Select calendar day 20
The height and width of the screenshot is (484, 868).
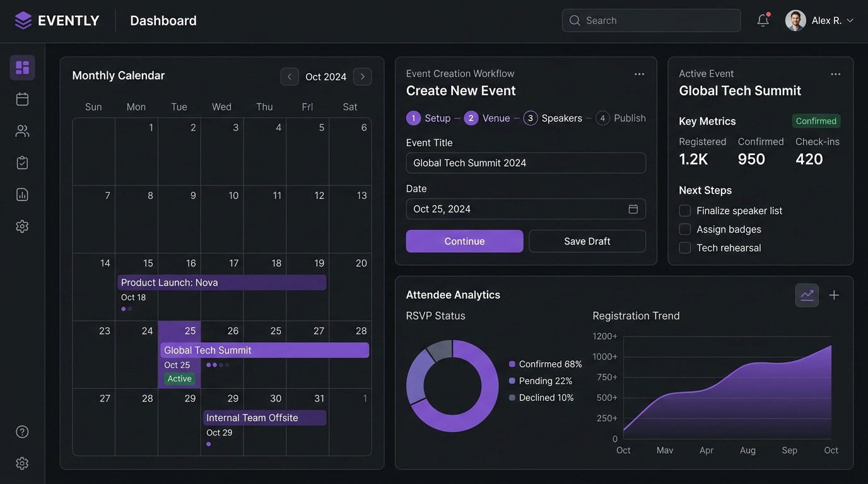(350, 287)
